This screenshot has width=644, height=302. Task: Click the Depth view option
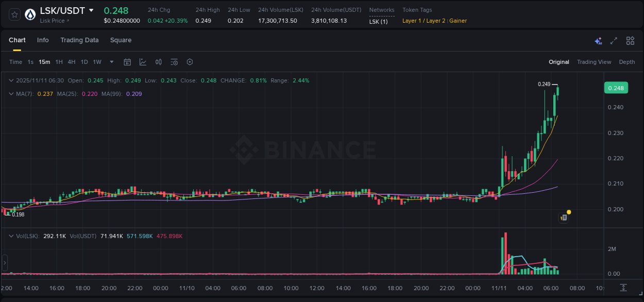coord(626,62)
